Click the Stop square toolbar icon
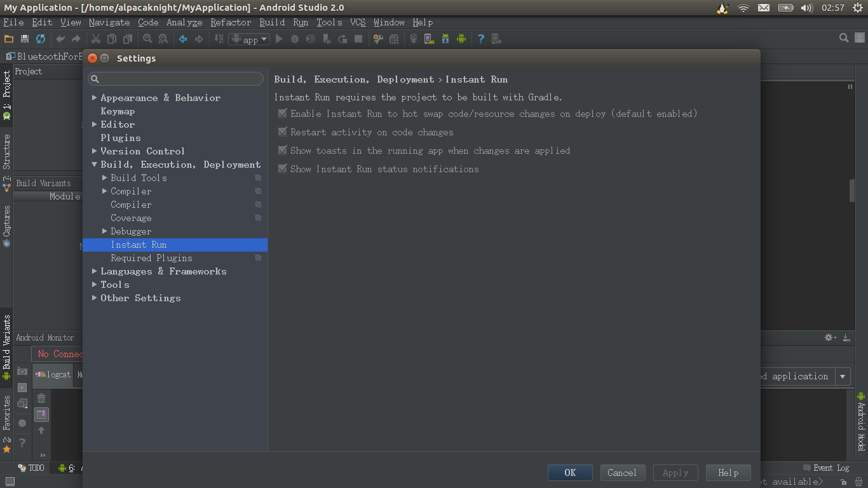The image size is (868, 488). [x=358, y=39]
